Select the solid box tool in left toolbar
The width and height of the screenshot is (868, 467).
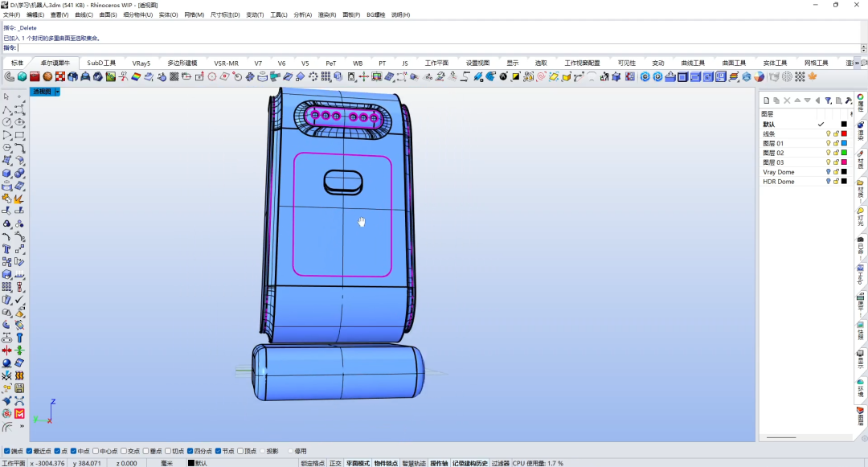(x=6, y=173)
